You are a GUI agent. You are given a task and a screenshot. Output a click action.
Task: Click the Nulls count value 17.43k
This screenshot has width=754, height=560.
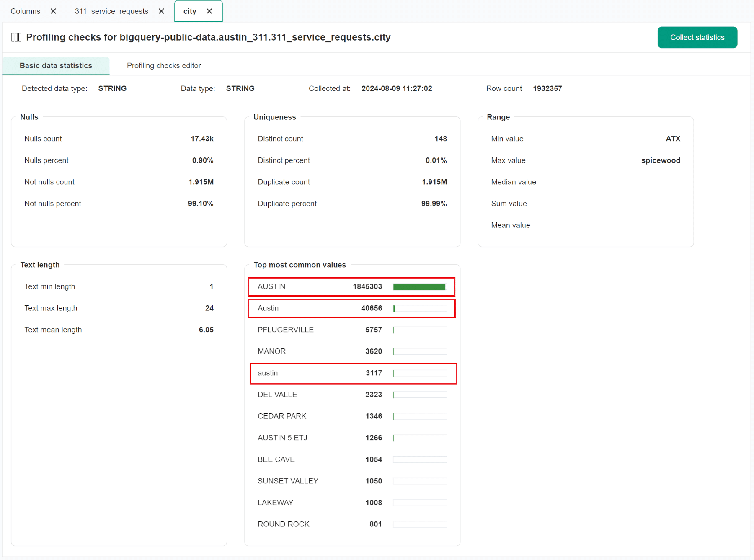(x=202, y=139)
